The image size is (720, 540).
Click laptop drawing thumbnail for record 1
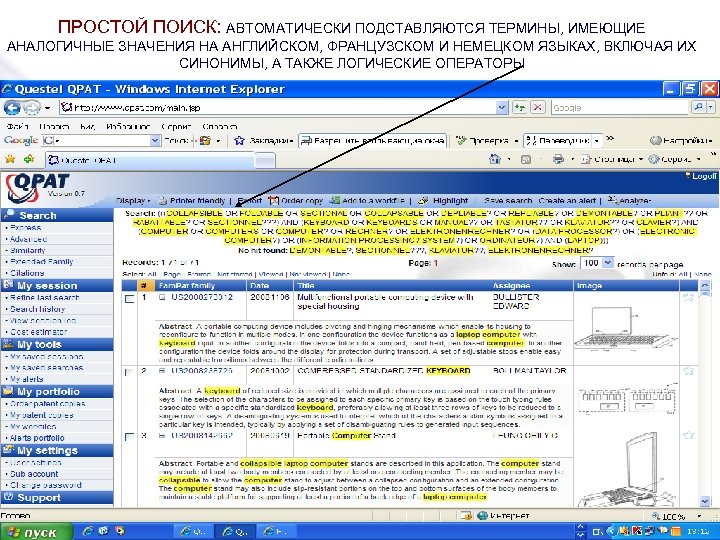(626, 327)
